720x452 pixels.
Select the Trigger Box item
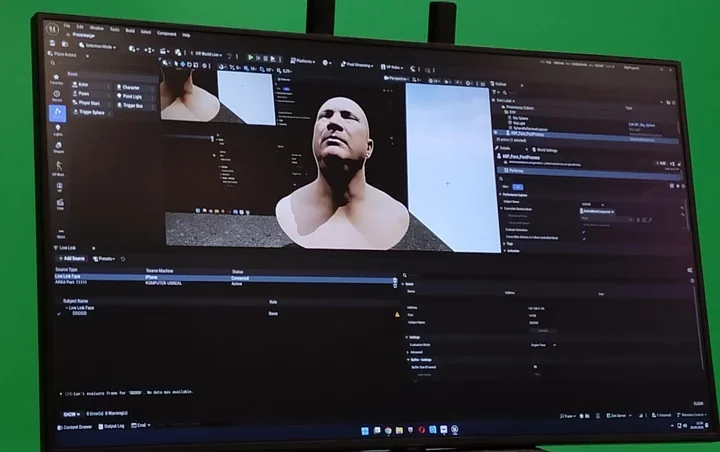tap(135, 106)
